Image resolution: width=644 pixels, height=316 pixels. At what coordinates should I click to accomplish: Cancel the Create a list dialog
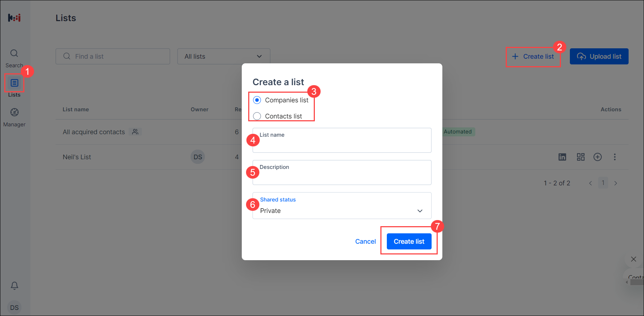365,242
